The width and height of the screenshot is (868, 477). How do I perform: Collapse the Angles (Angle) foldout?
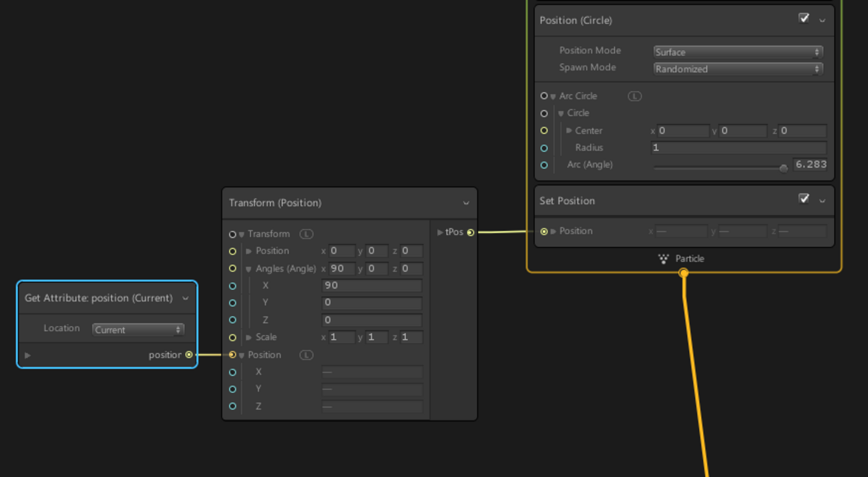[x=248, y=269]
